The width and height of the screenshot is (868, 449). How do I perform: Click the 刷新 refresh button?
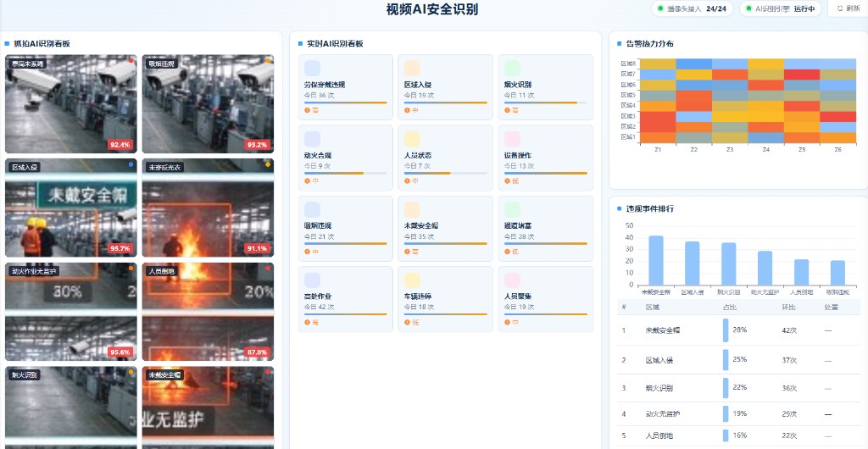tap(848, 8)
